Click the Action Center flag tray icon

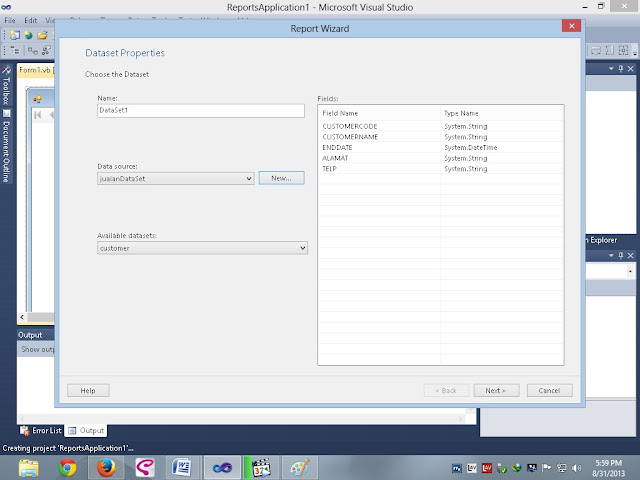(x=547, y=468)
